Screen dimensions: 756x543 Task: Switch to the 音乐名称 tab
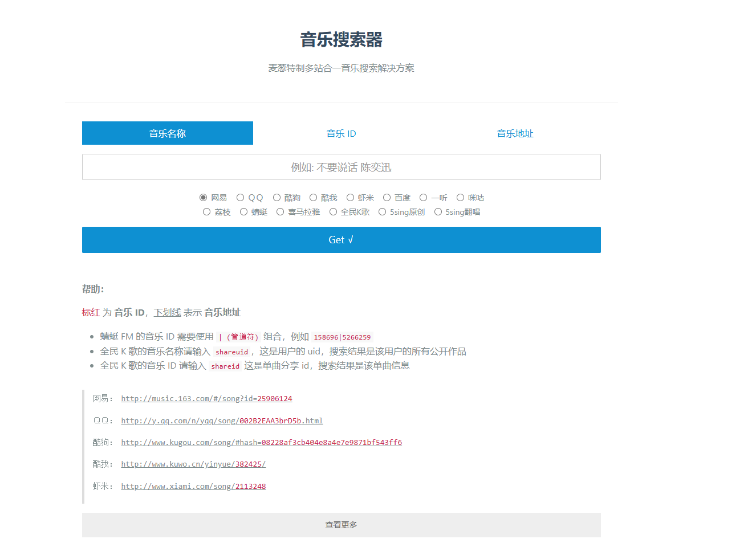pos(168,133)
